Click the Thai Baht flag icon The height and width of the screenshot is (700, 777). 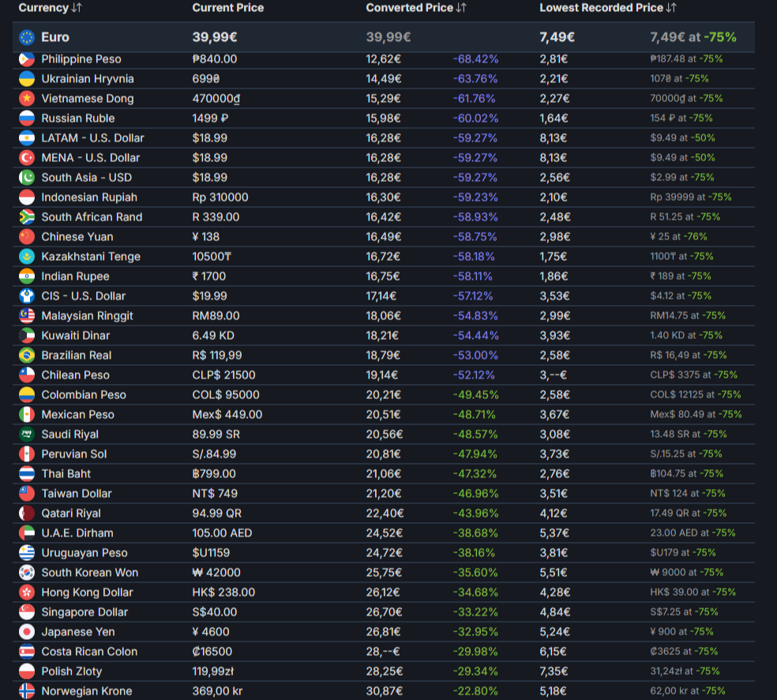pyautogui.click(x=27, y=474)
